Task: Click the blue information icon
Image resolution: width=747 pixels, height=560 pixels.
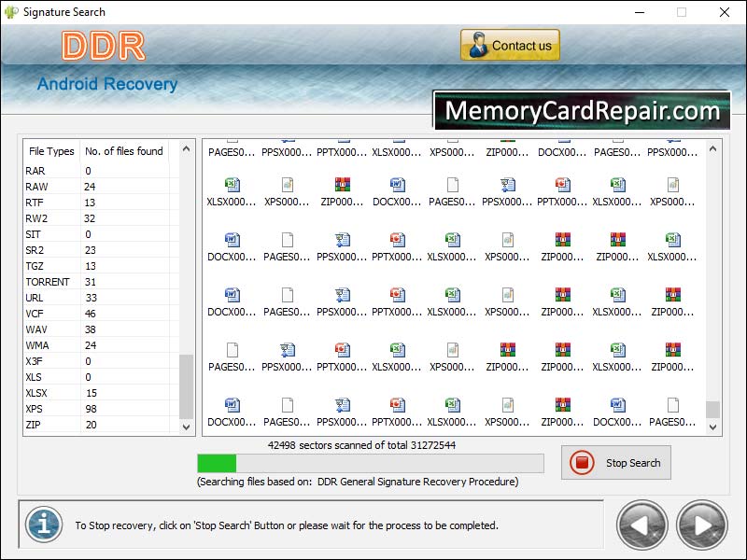Action: [44, 525]
